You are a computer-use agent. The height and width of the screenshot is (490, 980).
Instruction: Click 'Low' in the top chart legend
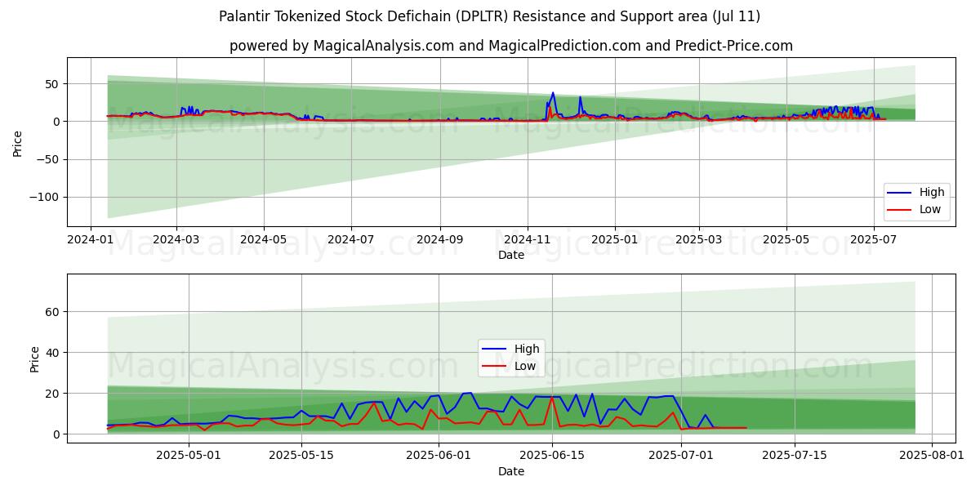[930, 209]
